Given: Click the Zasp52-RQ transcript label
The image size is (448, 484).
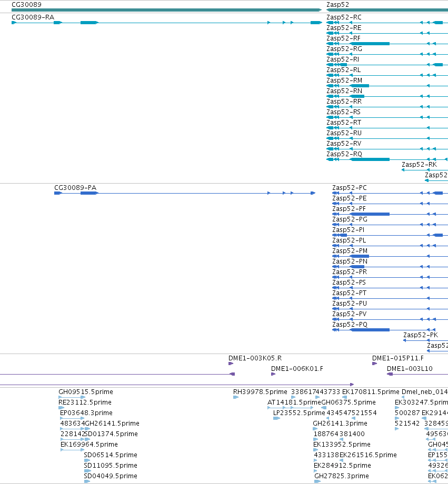Looking at the screenshot, I should point(344,154).
